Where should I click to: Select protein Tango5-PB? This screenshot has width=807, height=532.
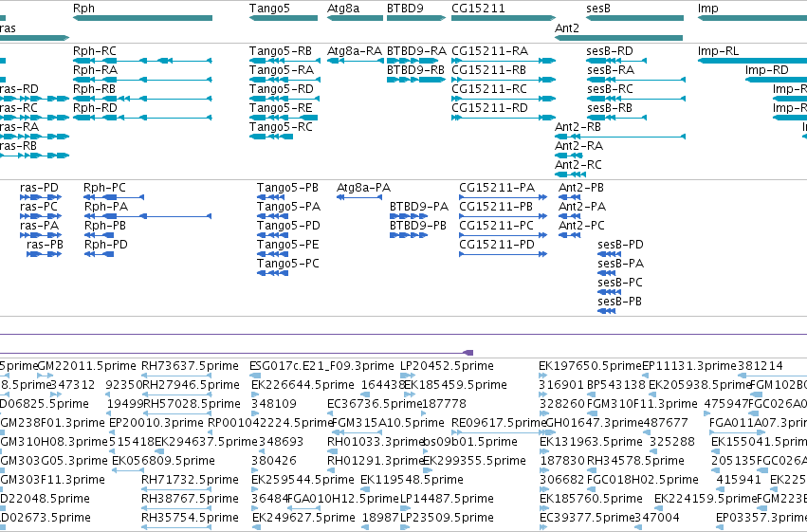tap(272, 197)
